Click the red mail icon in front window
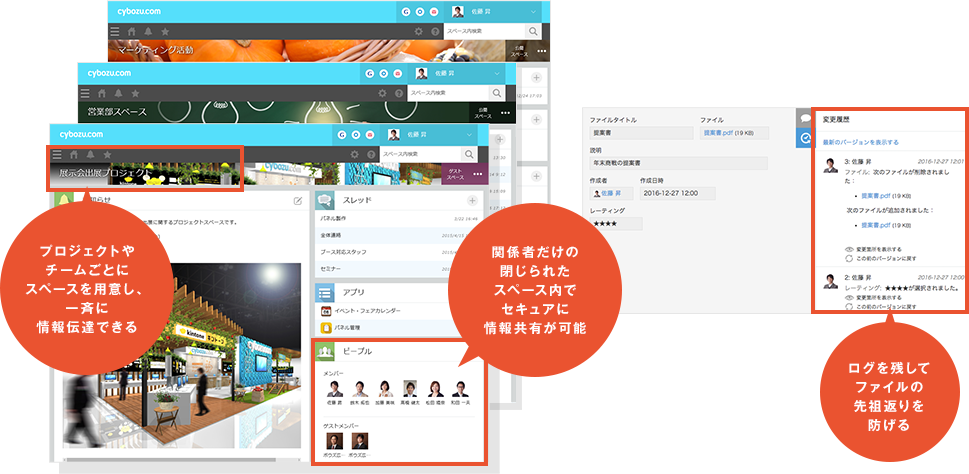The image size is (969, 474). 370,135
